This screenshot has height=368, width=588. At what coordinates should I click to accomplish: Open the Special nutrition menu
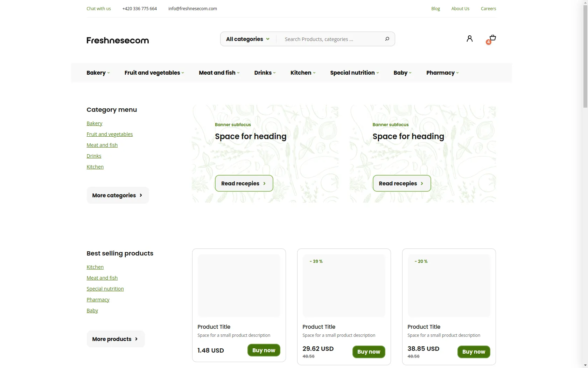tap(354, 73)
